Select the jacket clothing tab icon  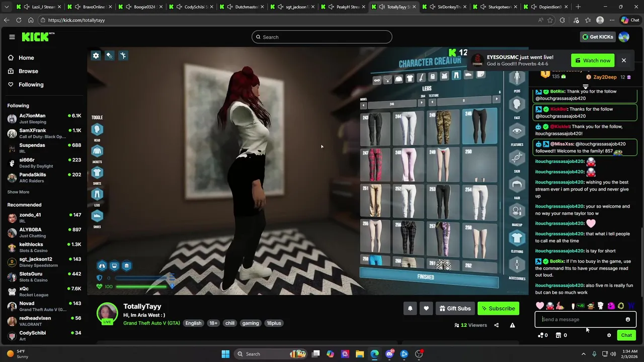398,79
